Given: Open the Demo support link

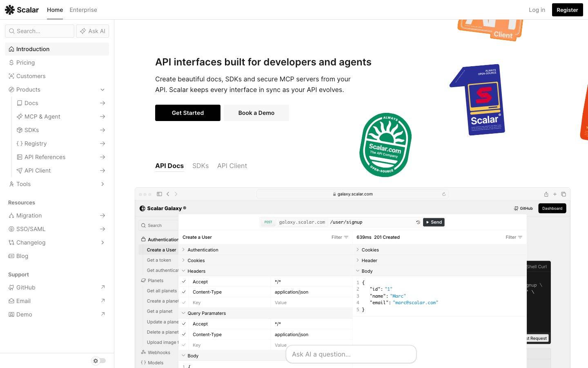Looking at the screenshot, I should pos(57,314).
